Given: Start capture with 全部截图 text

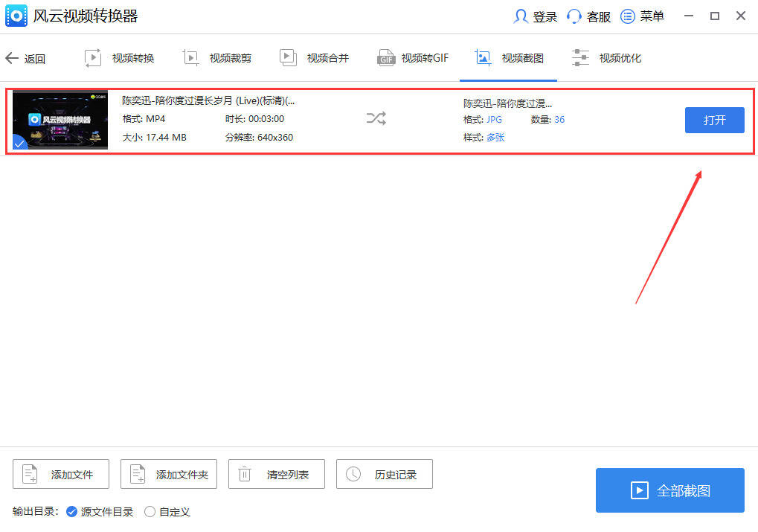Looking at the screenshot, I should click(684, 491).
